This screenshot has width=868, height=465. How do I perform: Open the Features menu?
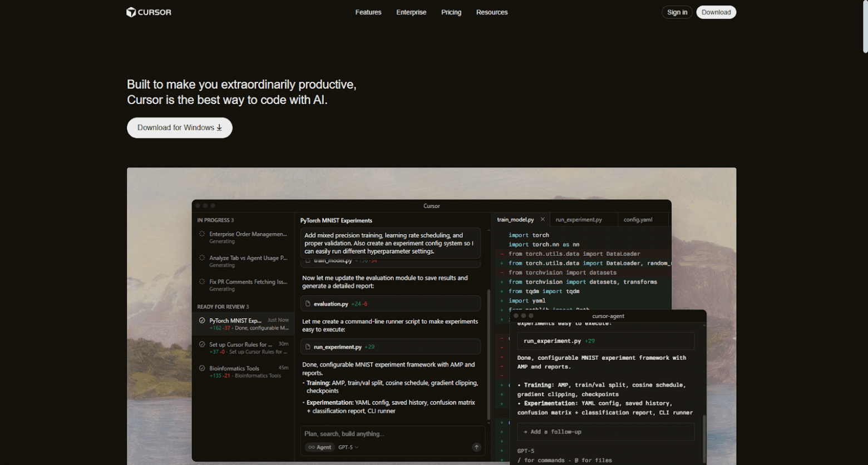point(368,12)
